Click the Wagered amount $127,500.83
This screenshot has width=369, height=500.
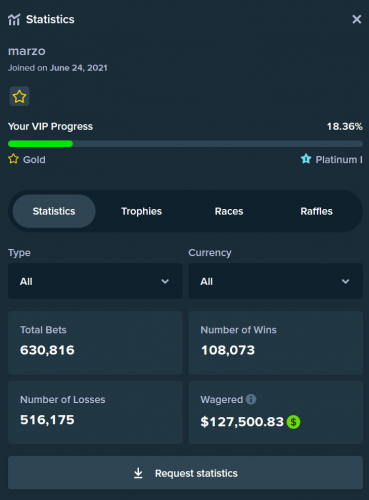tap(242, 422)
